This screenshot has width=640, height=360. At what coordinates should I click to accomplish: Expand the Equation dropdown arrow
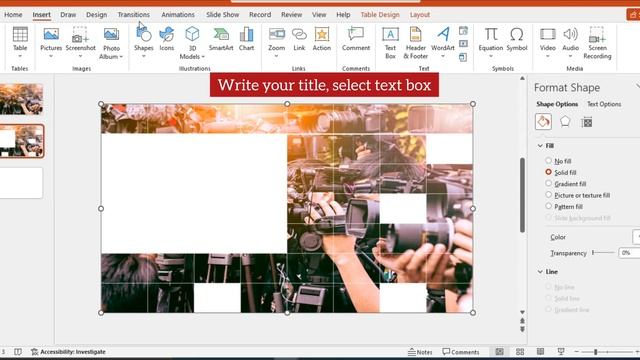coord(491,56)
